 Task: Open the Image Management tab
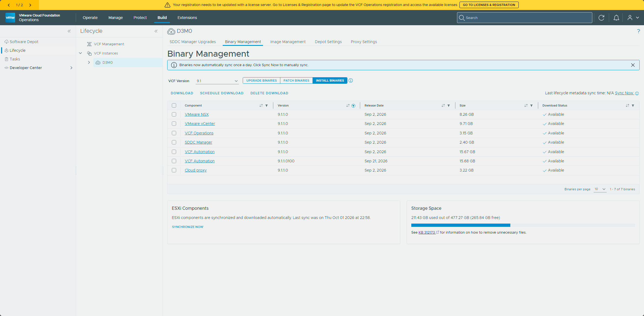click(288, 42)
